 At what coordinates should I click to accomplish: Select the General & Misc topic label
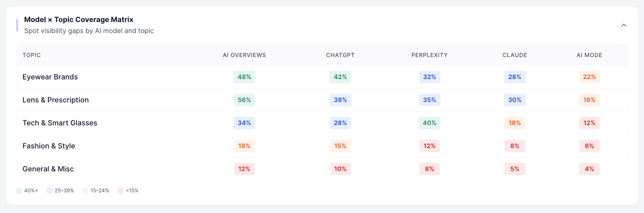click(48, 169)
